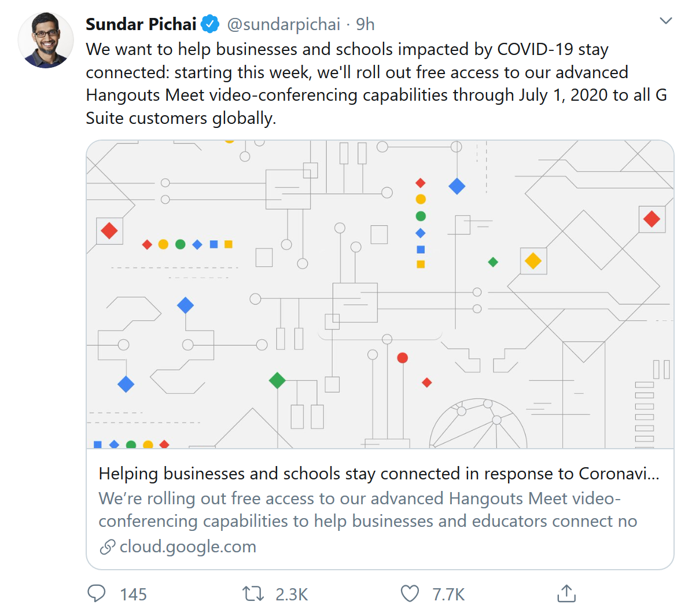The image size is (692, 616).
Task: Expand the tweet's more options chevron
Action: (x=666, y=21)
